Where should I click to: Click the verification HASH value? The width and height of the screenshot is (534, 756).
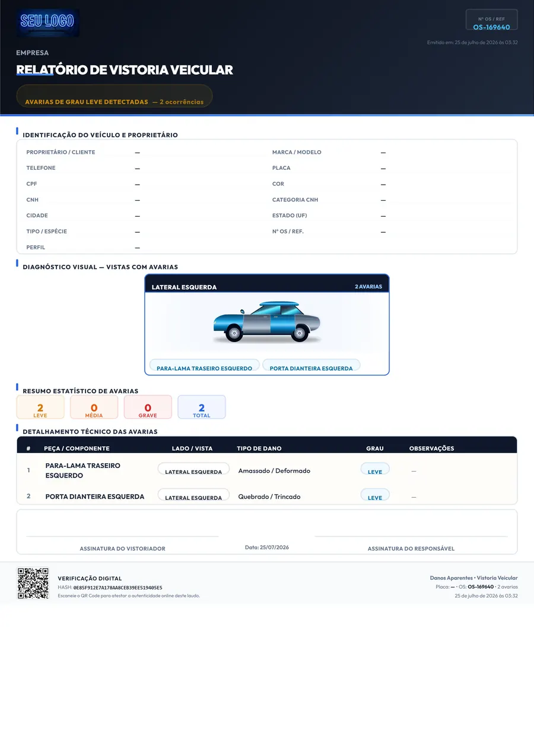click(117, 587)
